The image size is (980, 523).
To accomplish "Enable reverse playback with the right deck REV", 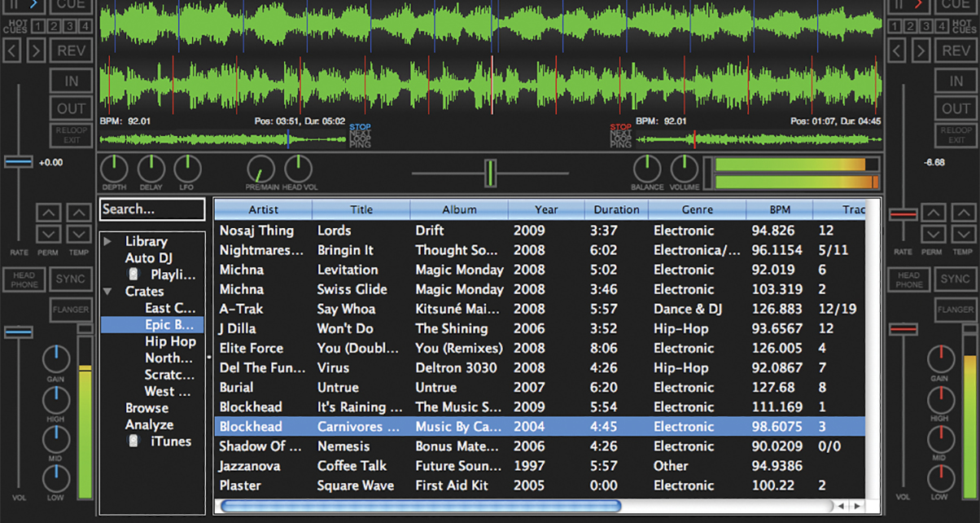I will 955,51.
